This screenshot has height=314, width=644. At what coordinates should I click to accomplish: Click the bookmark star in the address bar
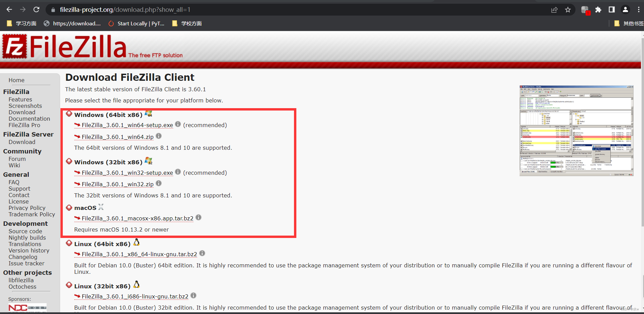[x=568, y=9]
